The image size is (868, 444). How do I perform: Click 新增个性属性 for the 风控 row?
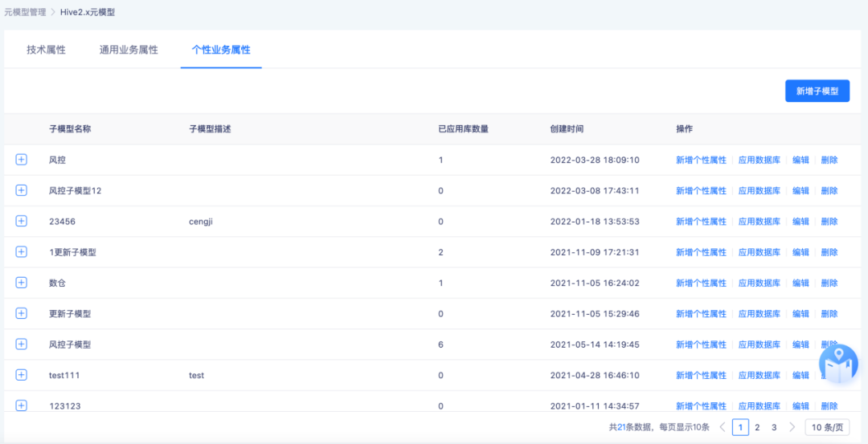[701, 160]
